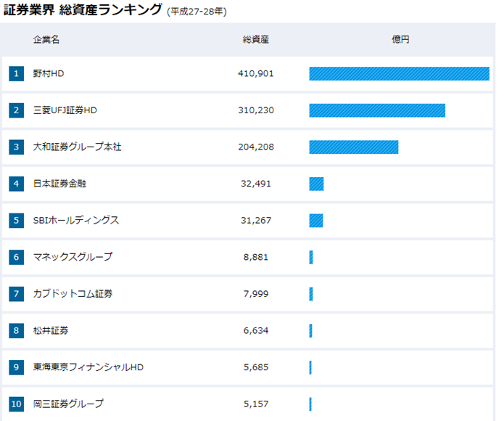Click the total assets value 8,881
Screen dimensions: 504x421
256,257
